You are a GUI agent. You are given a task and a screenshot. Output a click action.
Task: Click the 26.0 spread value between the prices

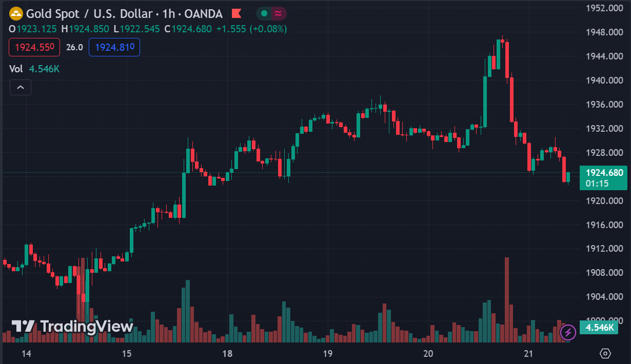74,47
